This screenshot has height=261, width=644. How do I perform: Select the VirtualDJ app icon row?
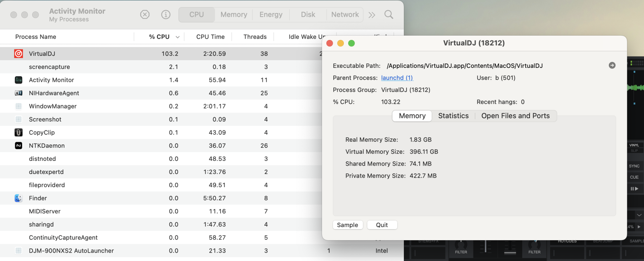coord(18,54)
